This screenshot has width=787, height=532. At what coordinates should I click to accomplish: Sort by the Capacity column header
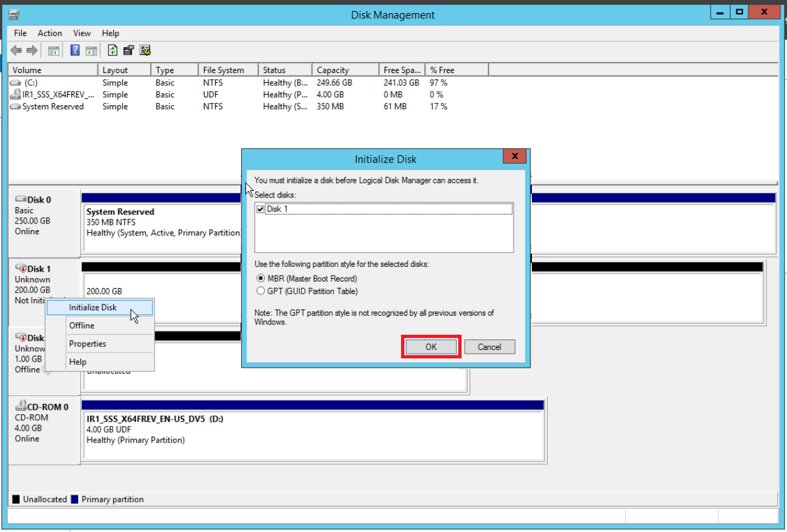coord(333,70)
